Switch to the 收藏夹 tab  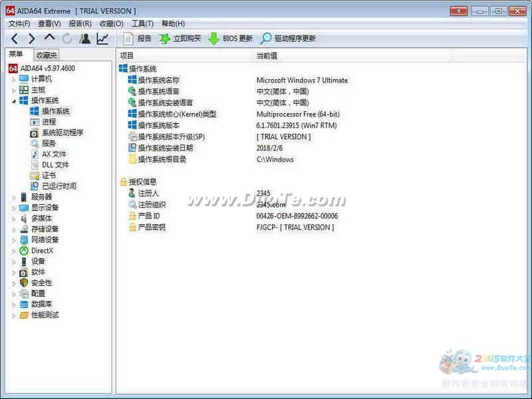pyautogui.click(x=47, y=55)
